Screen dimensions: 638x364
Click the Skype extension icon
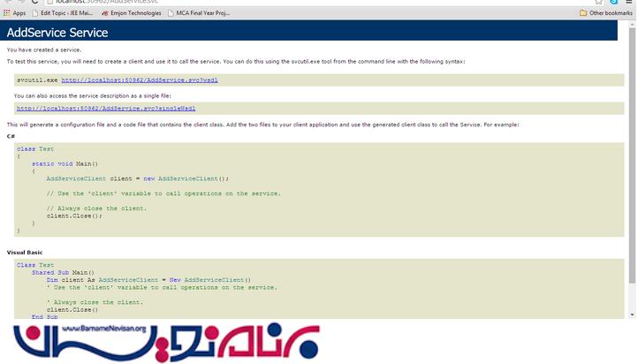(613, 3)
